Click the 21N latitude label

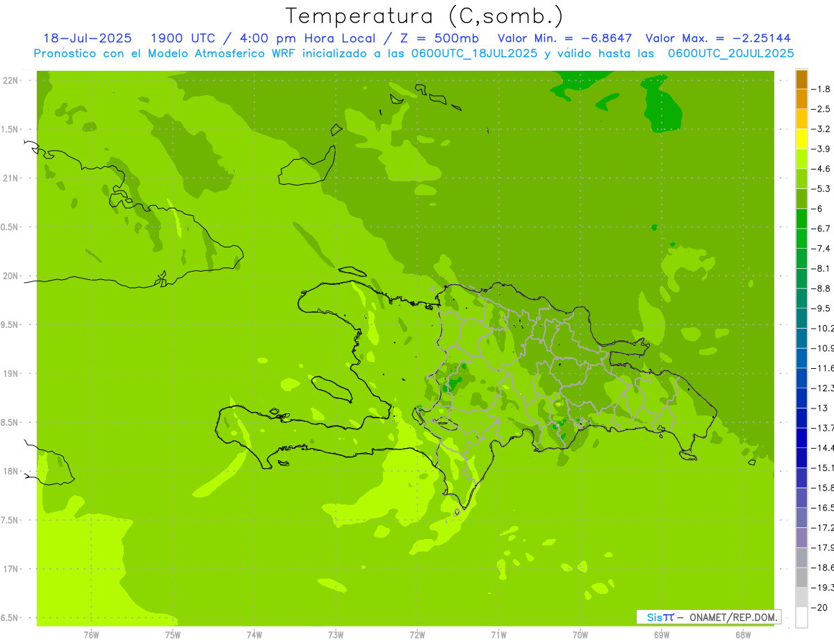coord(12,178)
